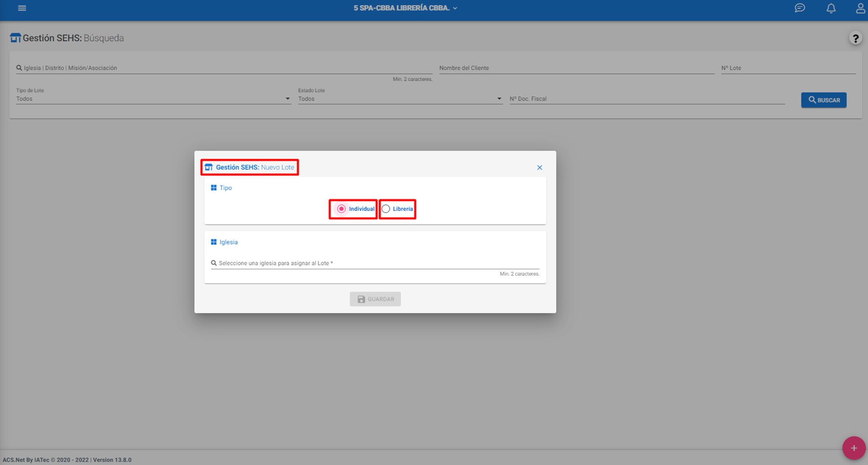Viewport: 868px width, 465px height.
Task: Open the hamburger menu in the top bar
Action: coord(22,8)
